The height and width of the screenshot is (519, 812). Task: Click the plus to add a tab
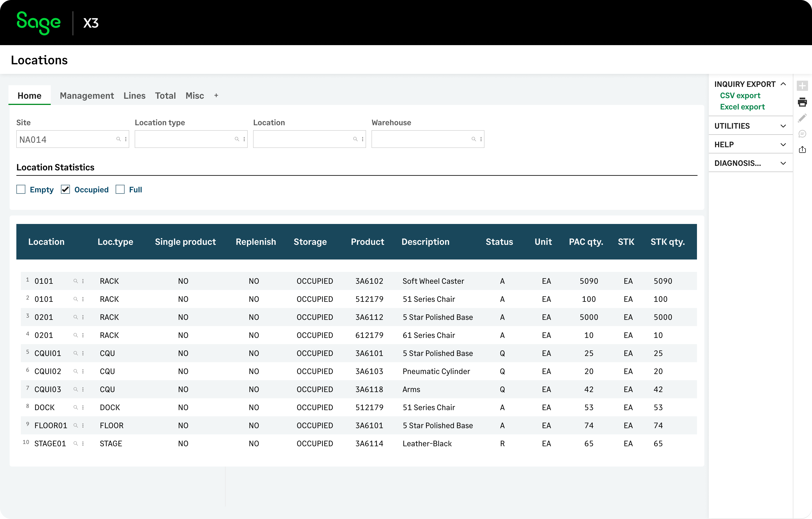coord(216,96)
